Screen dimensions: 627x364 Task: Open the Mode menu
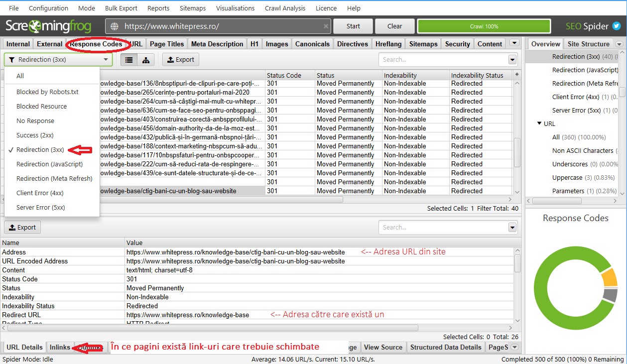click(87, 8)
